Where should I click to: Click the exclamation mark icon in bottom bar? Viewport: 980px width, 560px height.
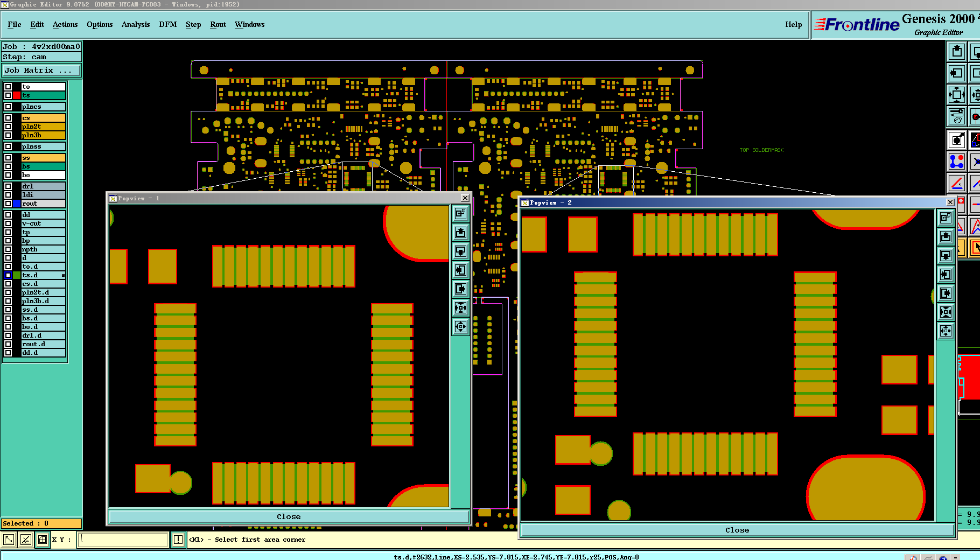tap(178, 539)
